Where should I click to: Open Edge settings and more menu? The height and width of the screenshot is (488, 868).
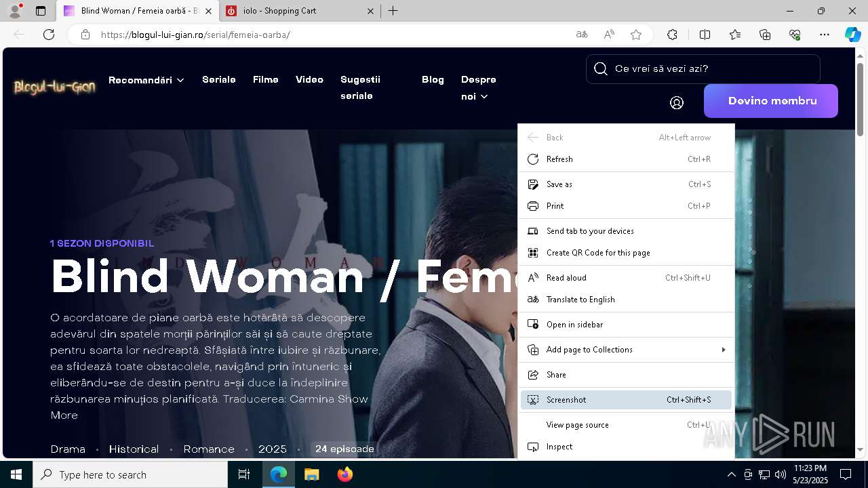pos(825,35)
